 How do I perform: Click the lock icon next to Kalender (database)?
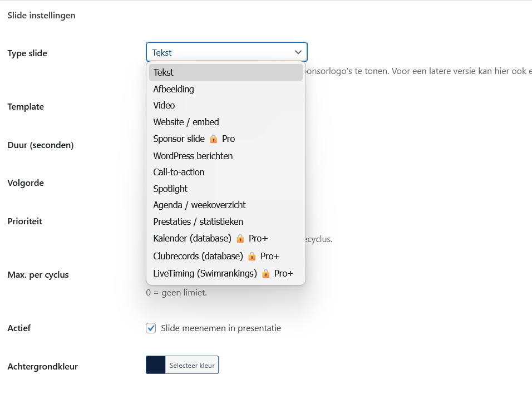pos(240,238)
